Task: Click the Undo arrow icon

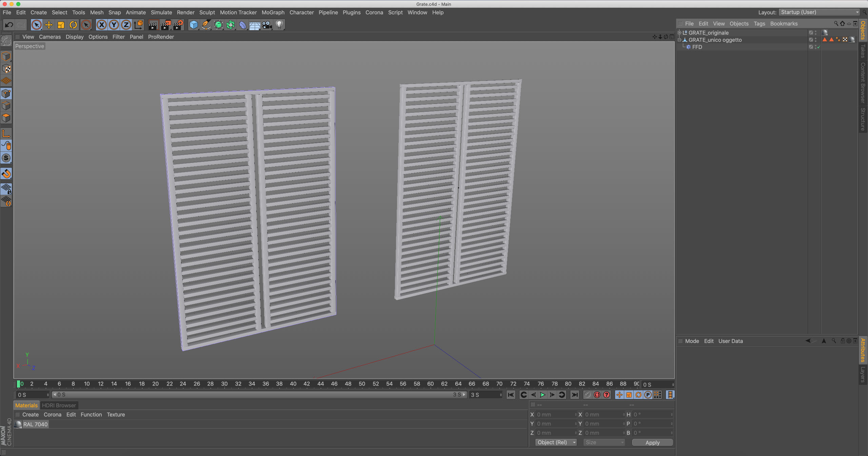Action: coord(9,25)
